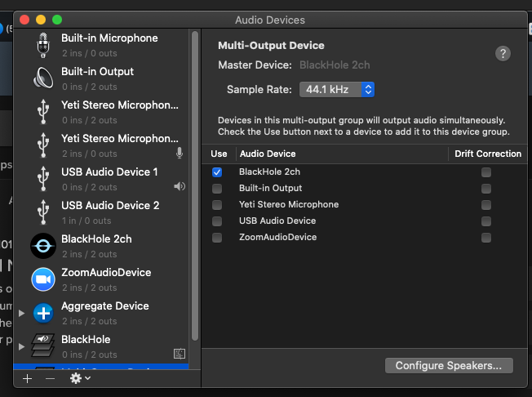Select ZoomAudioDevice in the sidebar
This screenshot has height=397, width=532.
tap(101, 279)
